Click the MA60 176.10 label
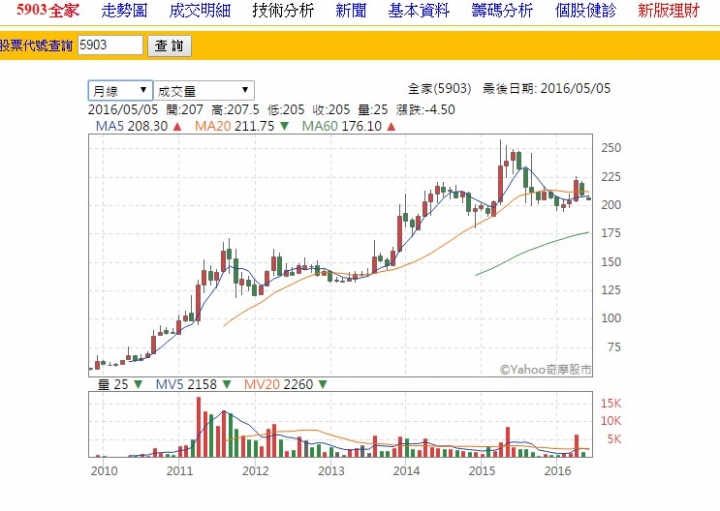The height and width of the screenshot is (511, 720). click(342, 126)
